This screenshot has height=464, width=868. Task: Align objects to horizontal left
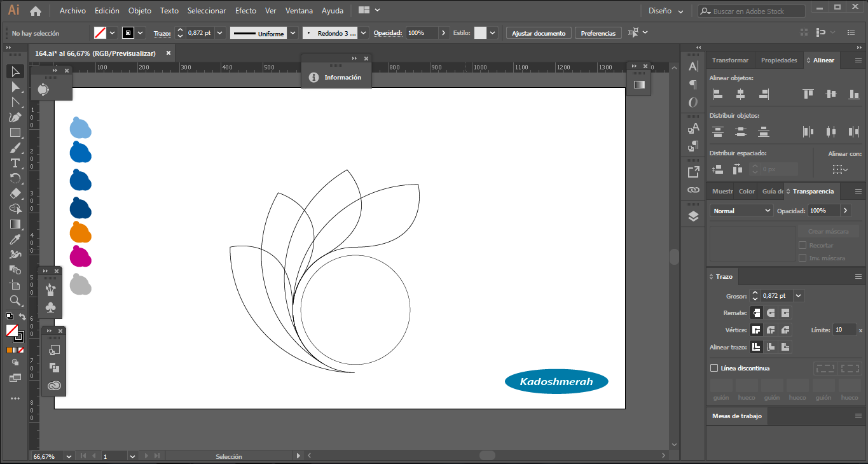tap(718, 94)
